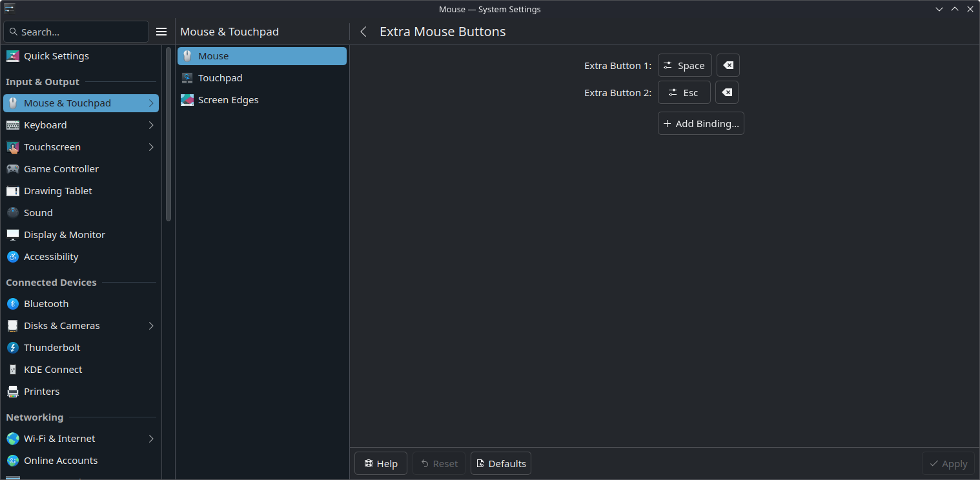980x480 pixels.
Task: Go back from Extra Mouse Buttons page
Action: [x=363, y=32]
